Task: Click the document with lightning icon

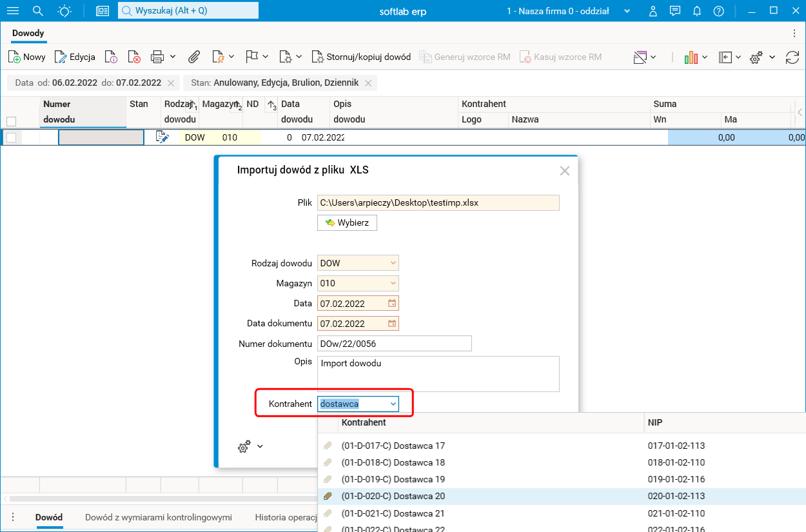Action: click(218, 57)
